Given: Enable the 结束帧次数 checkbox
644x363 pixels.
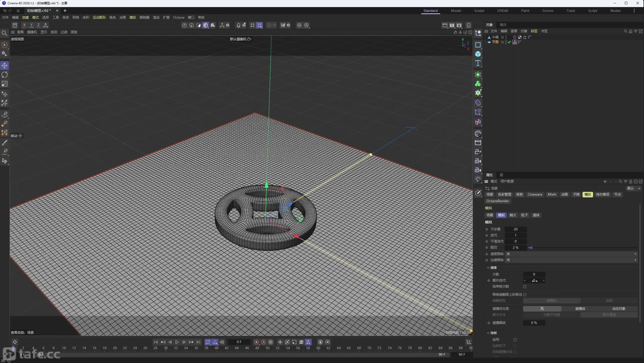Looking at the screenshot, I should [x=525, y=287].
